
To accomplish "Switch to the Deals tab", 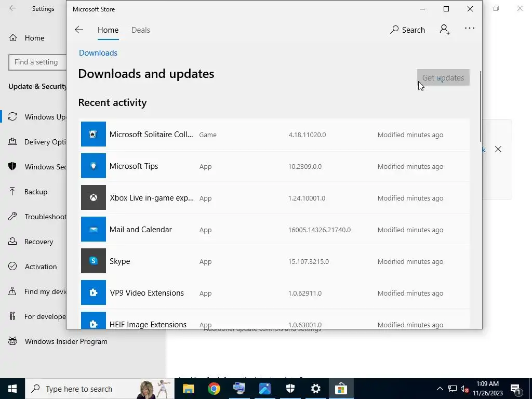I will (140, 30).
